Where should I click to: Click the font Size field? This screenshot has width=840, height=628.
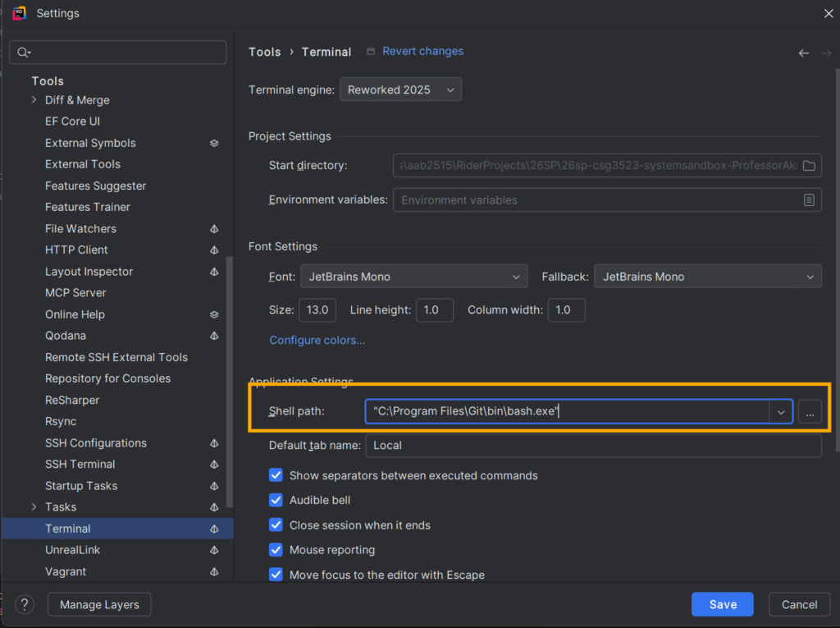[x=317, y=310]
